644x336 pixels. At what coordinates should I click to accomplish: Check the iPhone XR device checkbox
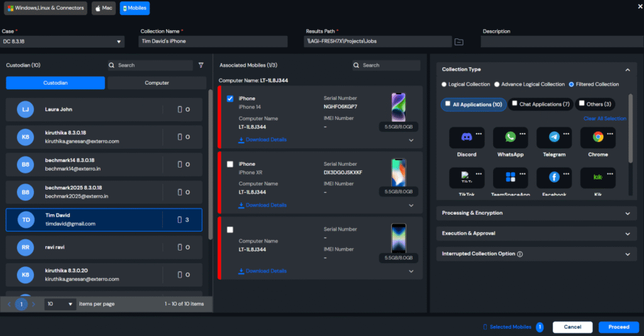(x=230, y=164)
